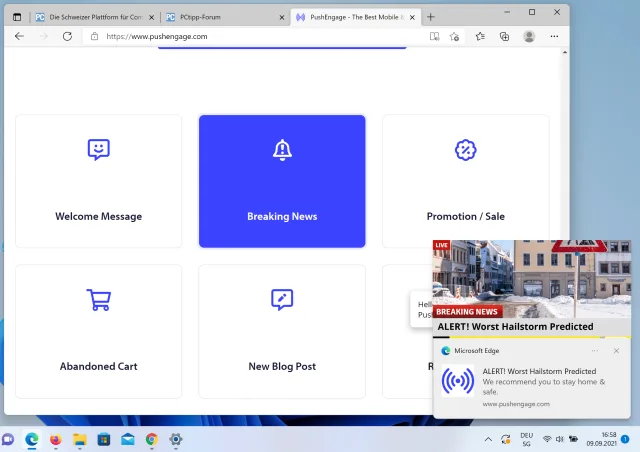
Task: Go back to the previous page
Action: tap(19, 36)
